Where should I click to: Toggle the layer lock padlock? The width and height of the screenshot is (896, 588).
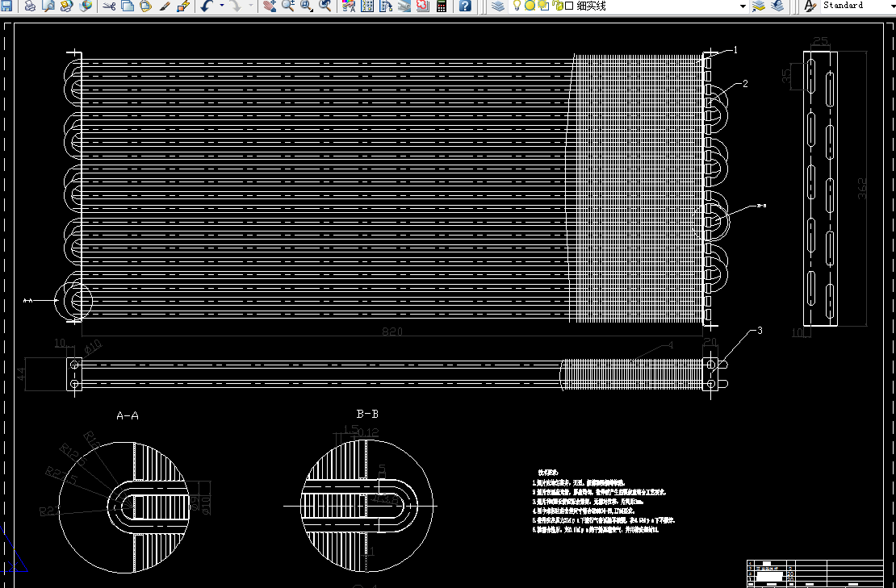(x=558, y=6)
